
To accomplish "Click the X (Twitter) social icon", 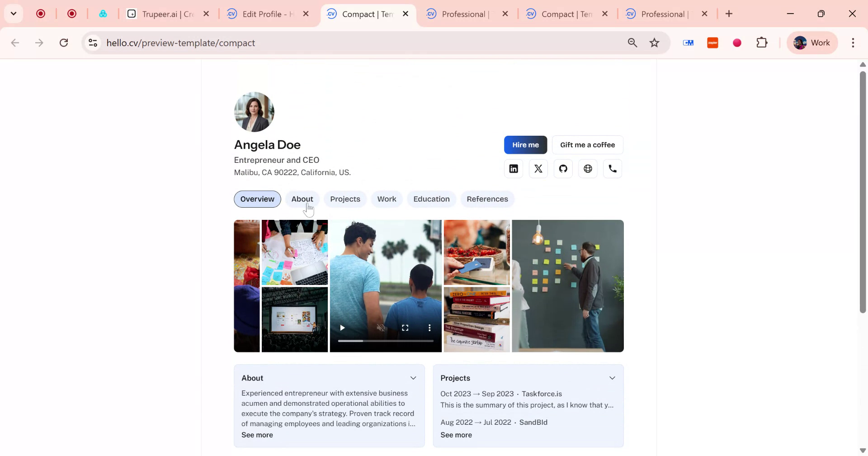I will click(x=538, y=168).
